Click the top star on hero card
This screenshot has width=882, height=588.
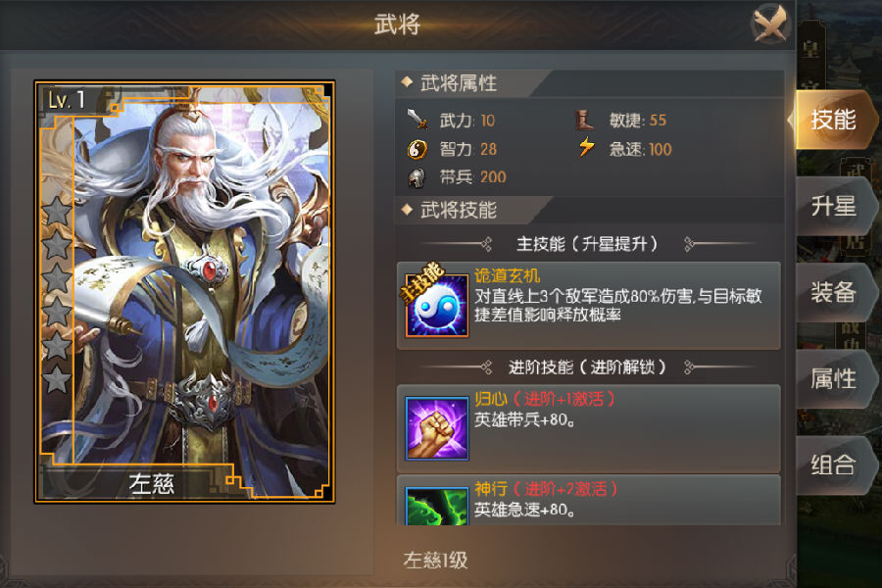pyautogui.click(x=57, y=211)
